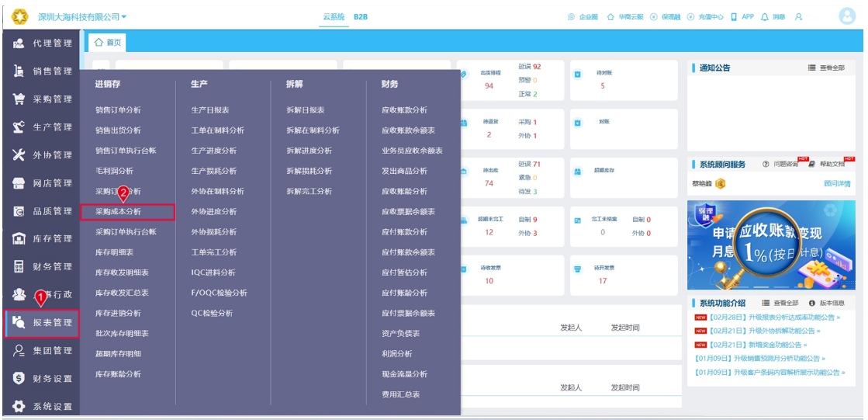
Task: Open the APP phone icon link
Action: [x=742, y=17]
